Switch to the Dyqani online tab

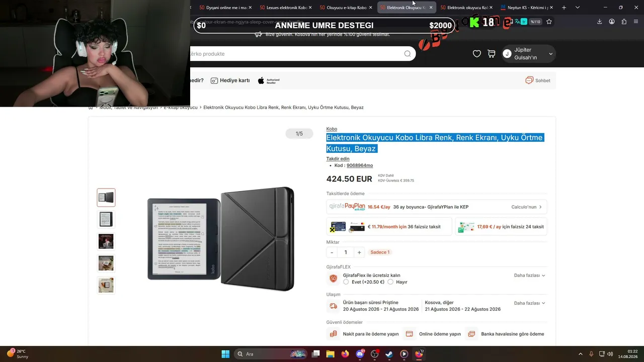pos(225,8)
